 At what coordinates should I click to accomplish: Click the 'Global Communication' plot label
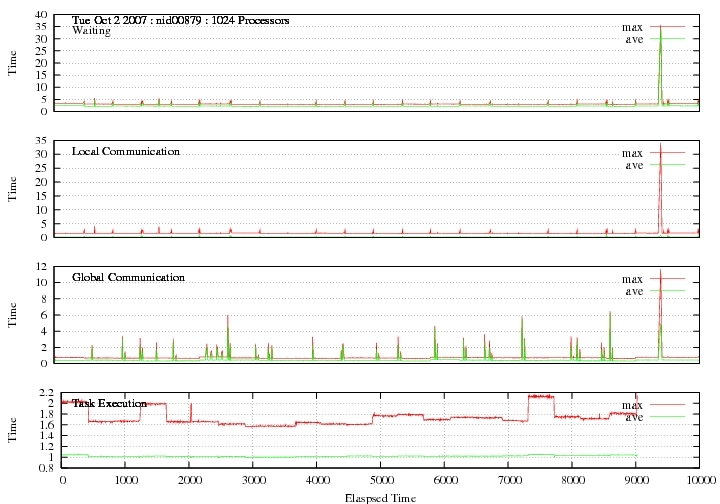128,277
